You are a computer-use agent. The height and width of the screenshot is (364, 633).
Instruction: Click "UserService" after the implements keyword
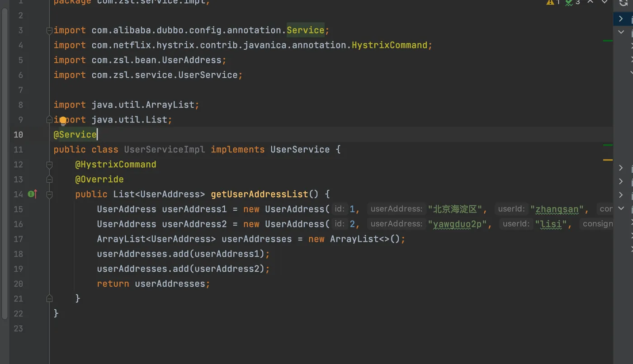300,150
